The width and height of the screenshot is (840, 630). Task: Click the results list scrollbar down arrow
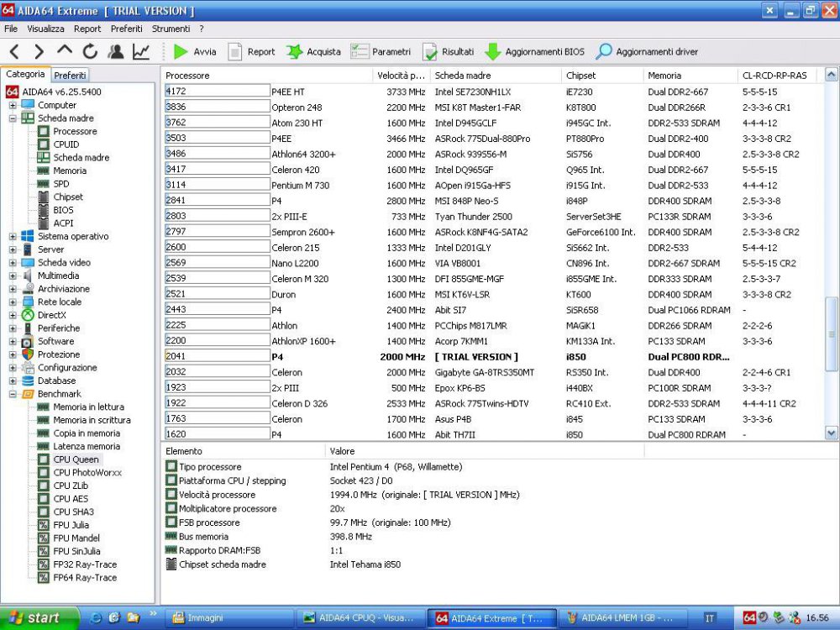pos(832,433)
